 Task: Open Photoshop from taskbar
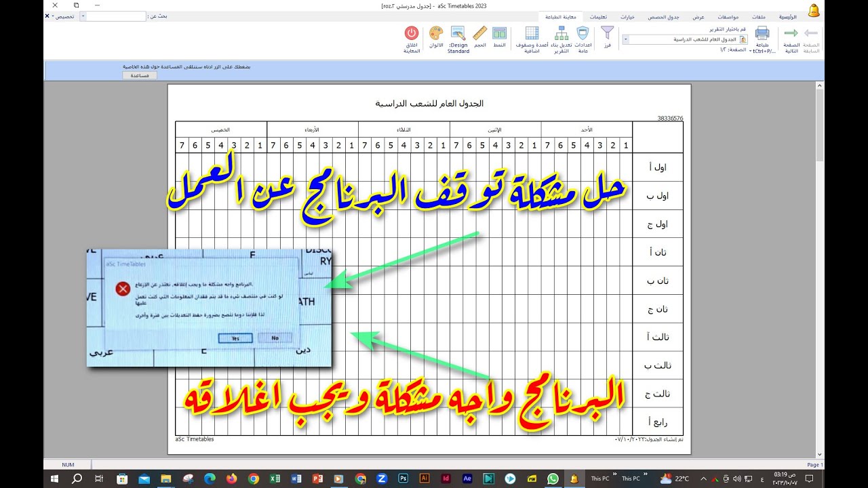point(403,479)
